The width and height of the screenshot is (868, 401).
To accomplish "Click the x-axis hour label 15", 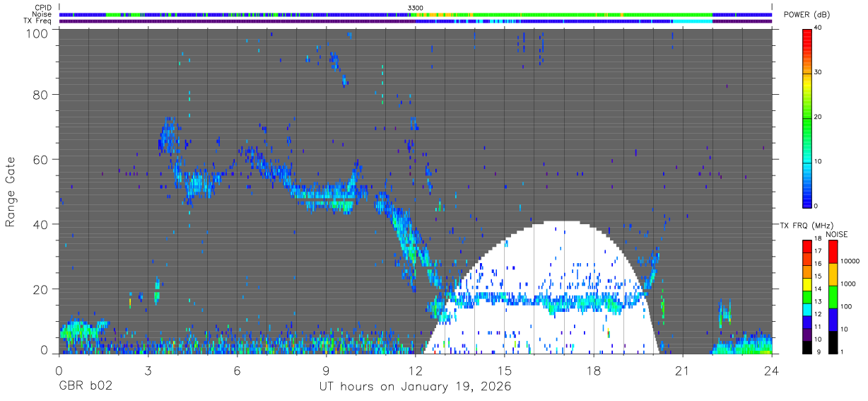I will (505, 371).
